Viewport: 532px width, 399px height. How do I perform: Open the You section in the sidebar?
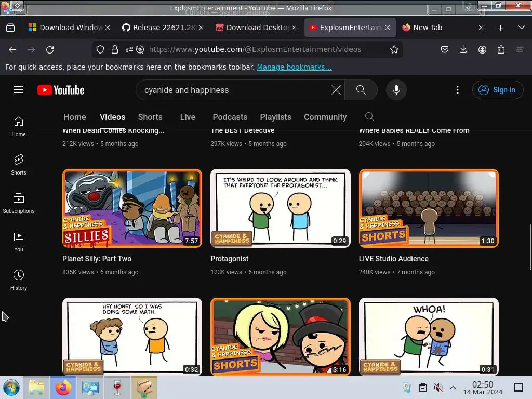point(19,242)
